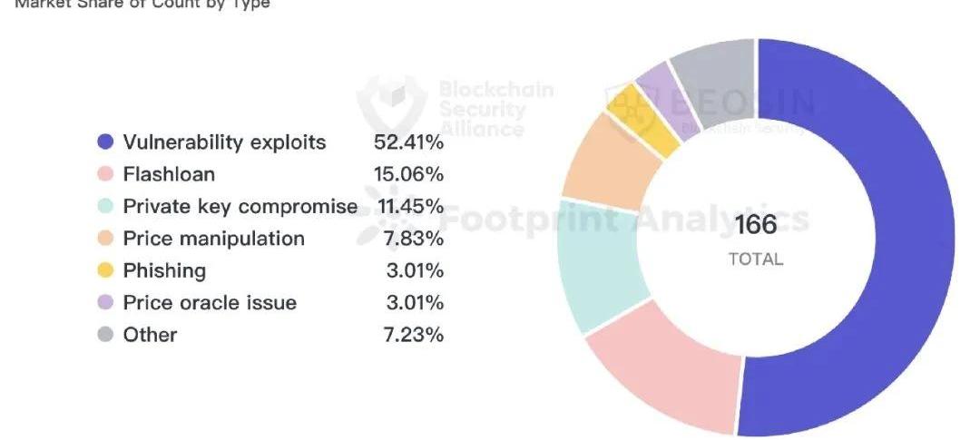This screenshot has width=980, height=440.
Task: Click the Other legend gray dot
Action: pos(105,335)
